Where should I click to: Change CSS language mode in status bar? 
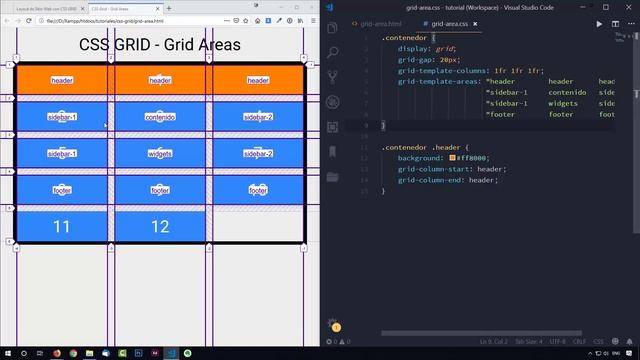(598, 341)
